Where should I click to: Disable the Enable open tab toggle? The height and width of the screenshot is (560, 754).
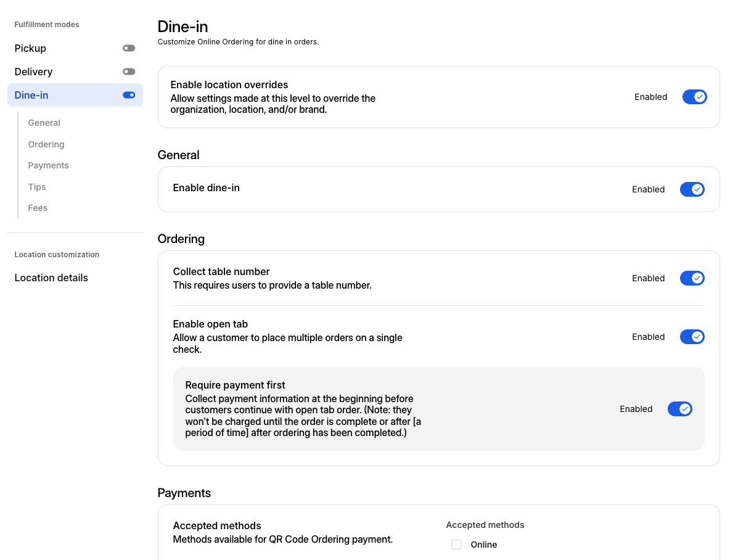[x=692, y=337]
